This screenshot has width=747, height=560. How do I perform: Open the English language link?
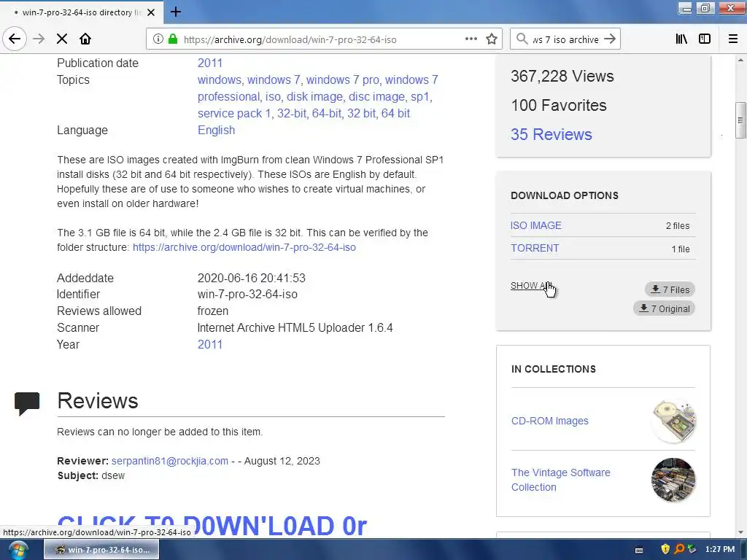pos(216,130)
